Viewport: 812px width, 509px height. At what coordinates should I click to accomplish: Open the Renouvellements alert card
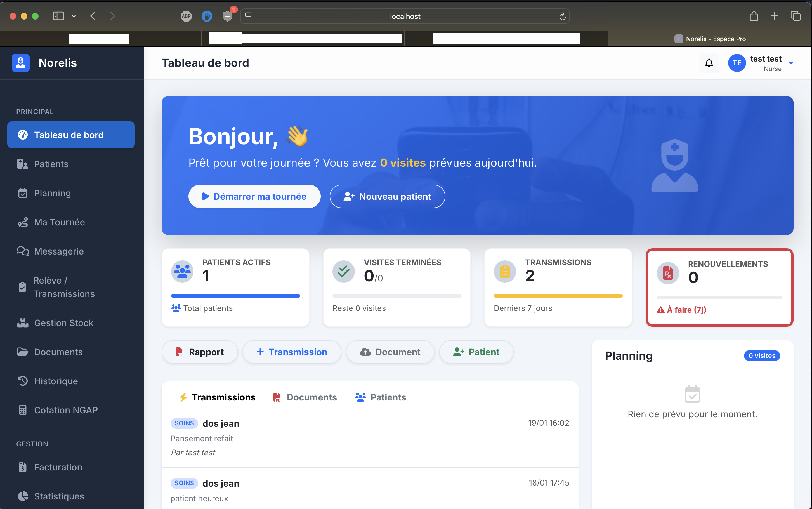[x=719, y=287]
